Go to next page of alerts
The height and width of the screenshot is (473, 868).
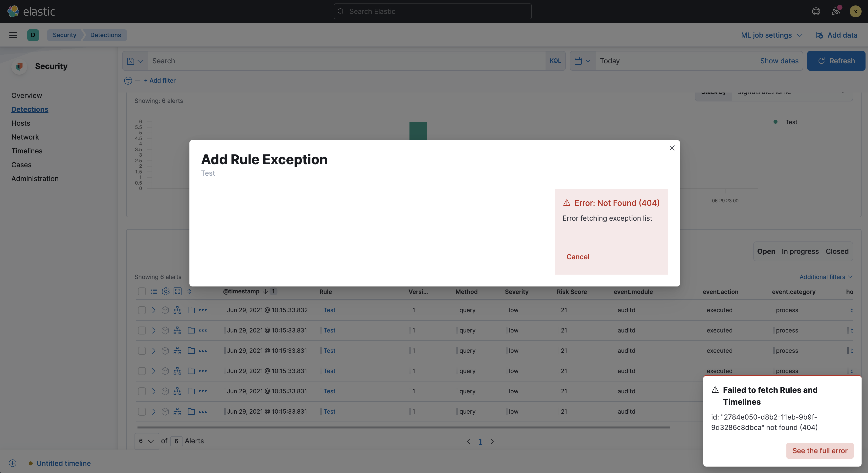492,441
